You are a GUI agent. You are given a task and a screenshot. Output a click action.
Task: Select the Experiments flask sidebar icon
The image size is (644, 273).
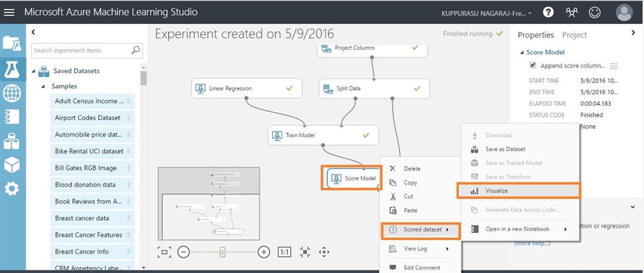12,69
